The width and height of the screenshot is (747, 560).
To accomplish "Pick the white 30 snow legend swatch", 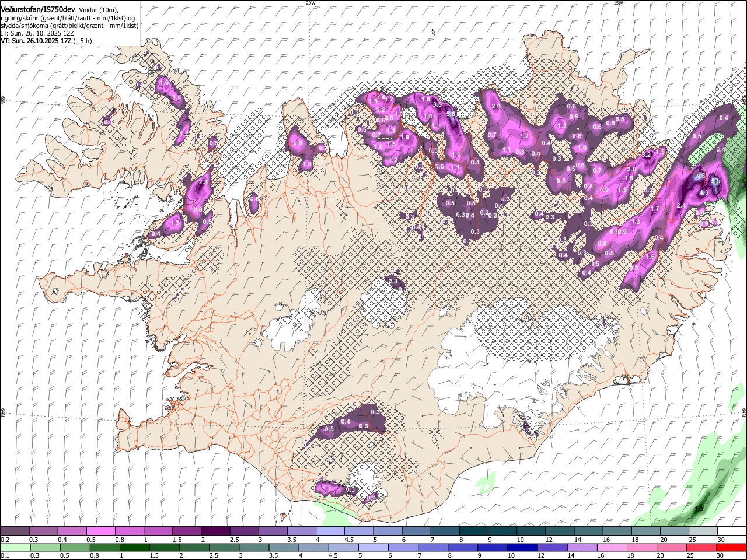I will pos(732,531).
